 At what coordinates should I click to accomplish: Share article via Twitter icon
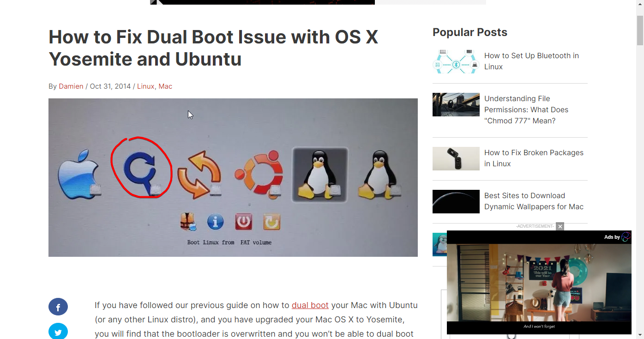pyautogui.click(x=58, y=331)
